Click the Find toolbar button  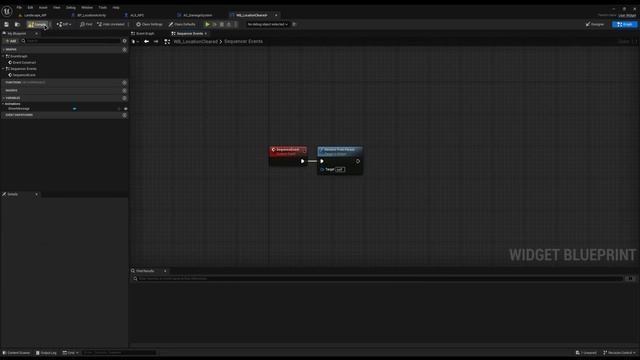pyautogui.click(x=86, y=24)
